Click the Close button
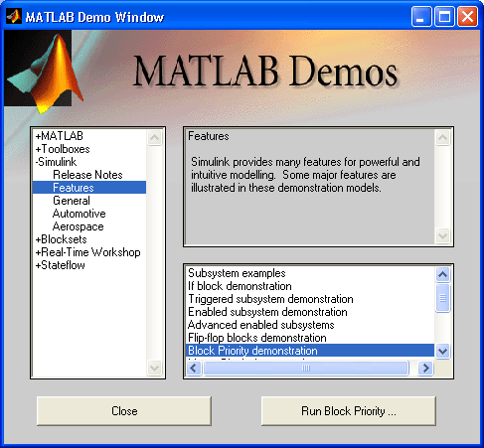This screenshot has height=448, width=484. 124,411
